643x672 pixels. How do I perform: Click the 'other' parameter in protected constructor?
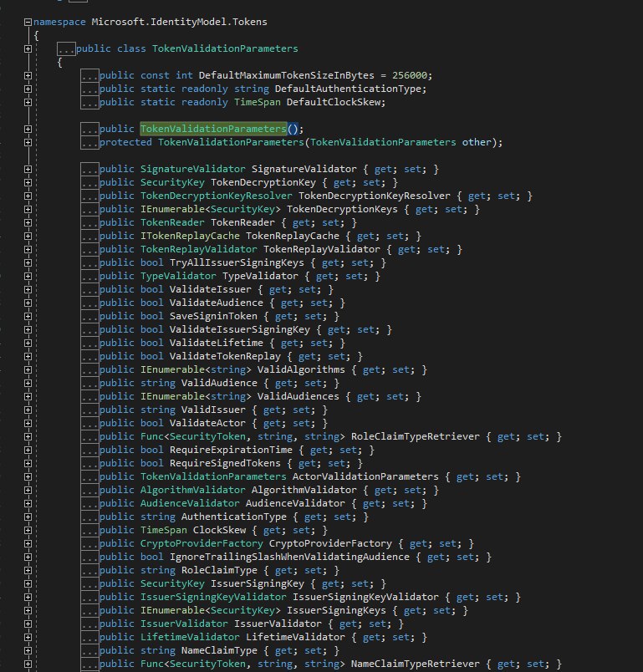tap(477, 142)
